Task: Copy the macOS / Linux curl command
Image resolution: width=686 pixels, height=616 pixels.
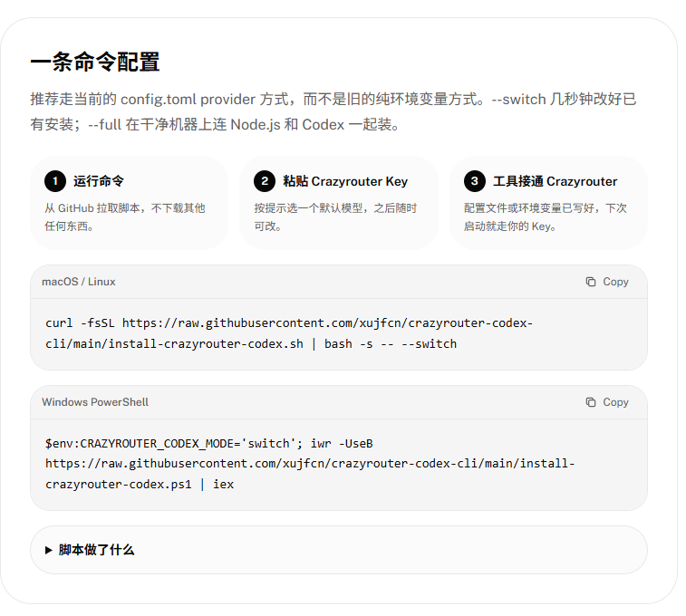Action: coord(606,282)
